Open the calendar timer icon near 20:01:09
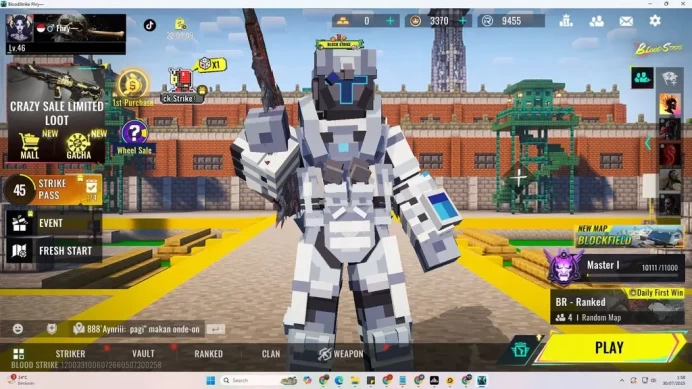The height and width of the screenshot is (389, 692). point(180,23)
